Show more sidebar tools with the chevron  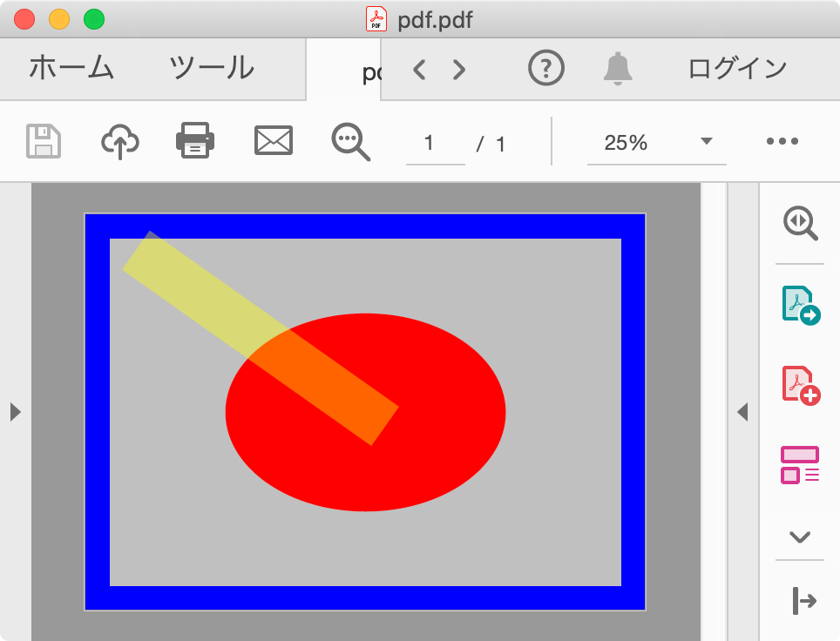click(799, 537)
